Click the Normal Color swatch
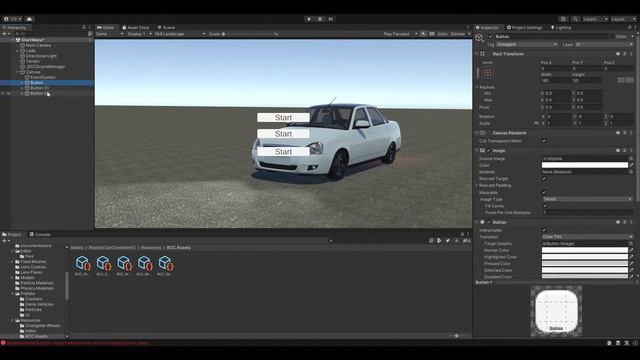Screen dimensions: 640x360 (x=584, y=250)
